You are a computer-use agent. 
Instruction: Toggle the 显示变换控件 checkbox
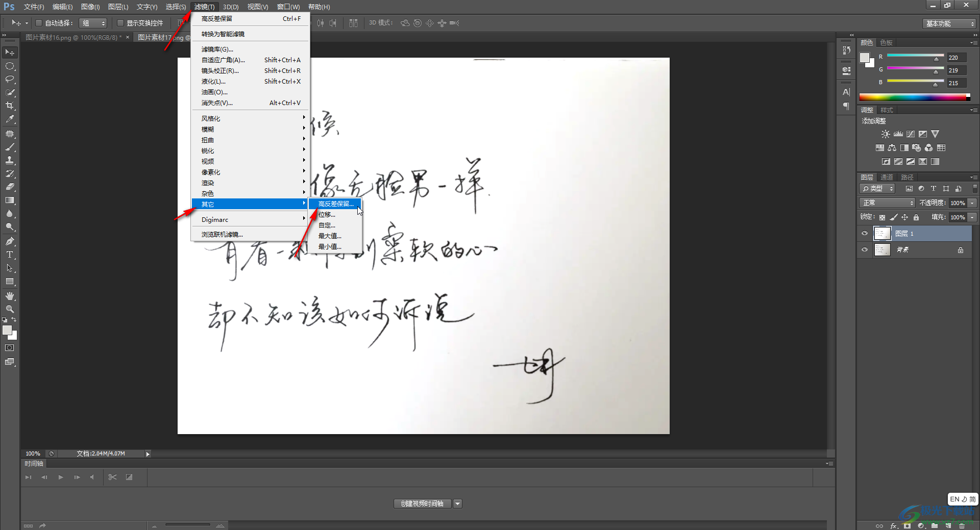[120, 23]
